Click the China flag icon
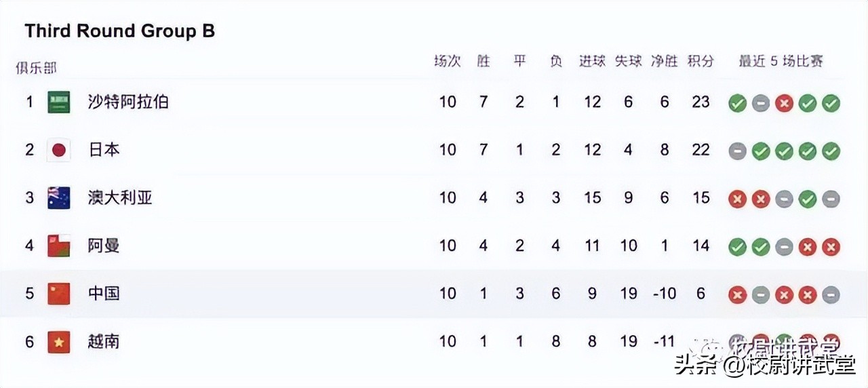This screenshot has height=388, width=868. (59, 294)
